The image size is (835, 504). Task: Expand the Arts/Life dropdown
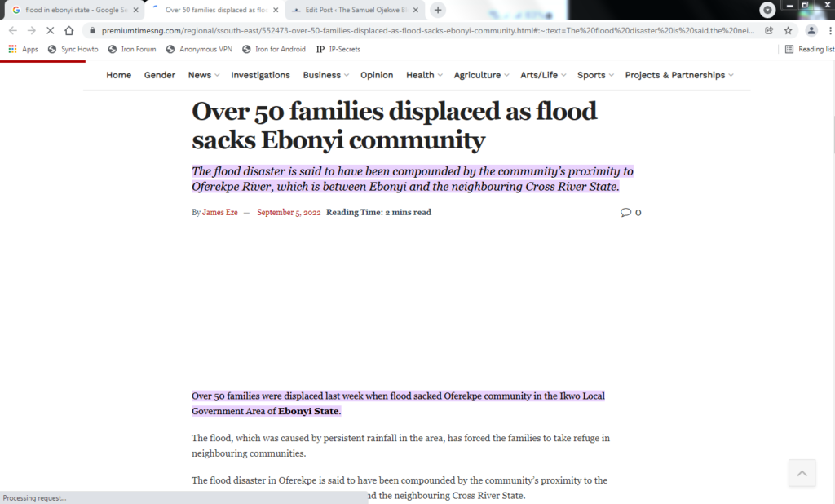click(543, 75)
